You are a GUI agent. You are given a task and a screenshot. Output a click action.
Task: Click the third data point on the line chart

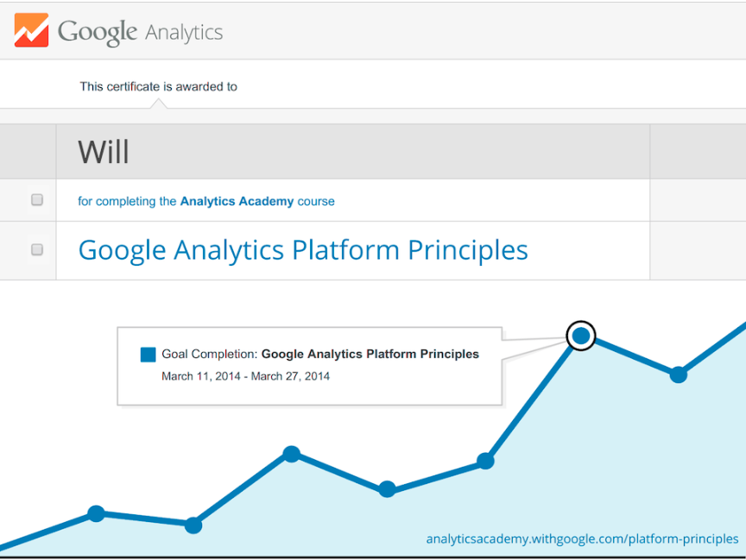click(x=292, y=453)
